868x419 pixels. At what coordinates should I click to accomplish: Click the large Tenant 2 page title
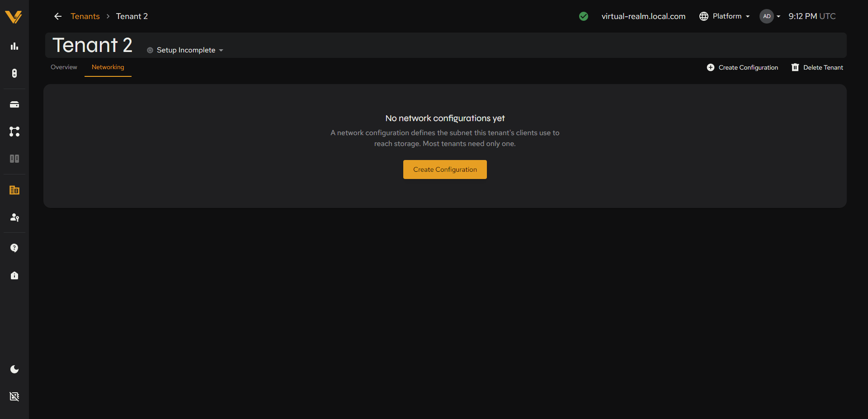pyautogui.click(x=93, y=45)
